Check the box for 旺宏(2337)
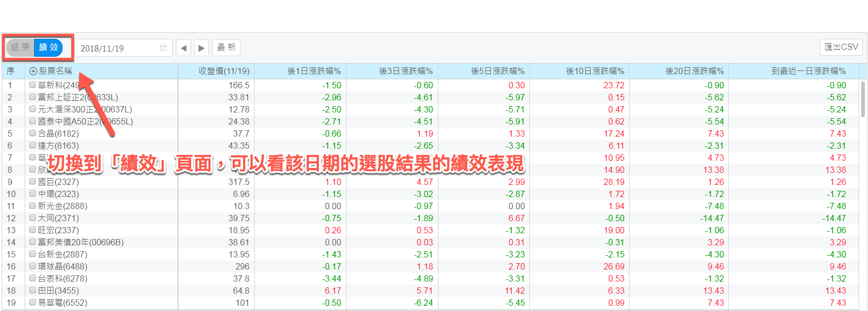The width and height of the screenshot is (868, 311). tap(33, 230)
